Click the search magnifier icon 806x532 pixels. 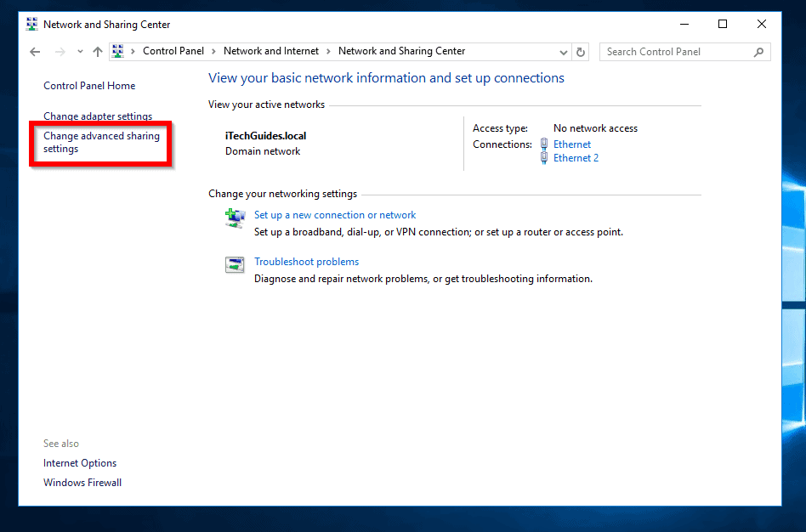[758, 52]
